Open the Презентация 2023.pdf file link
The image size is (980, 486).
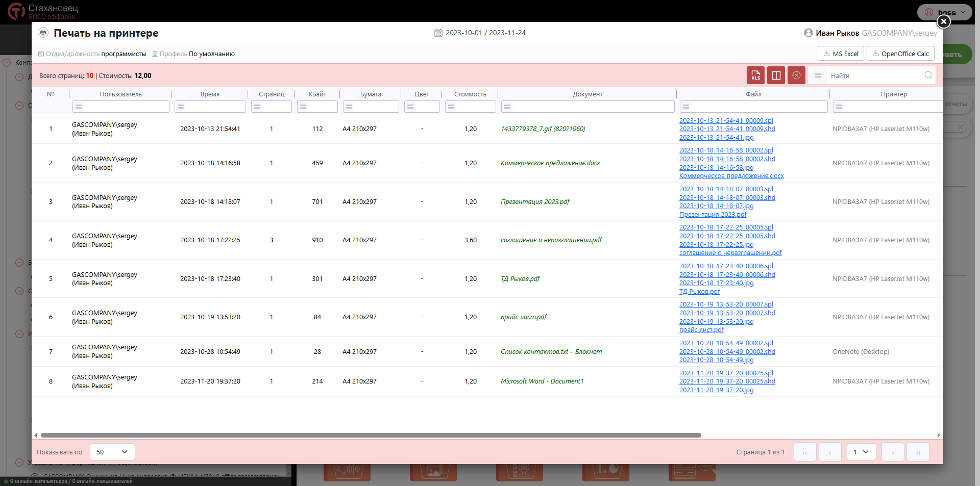coord(713,215)
